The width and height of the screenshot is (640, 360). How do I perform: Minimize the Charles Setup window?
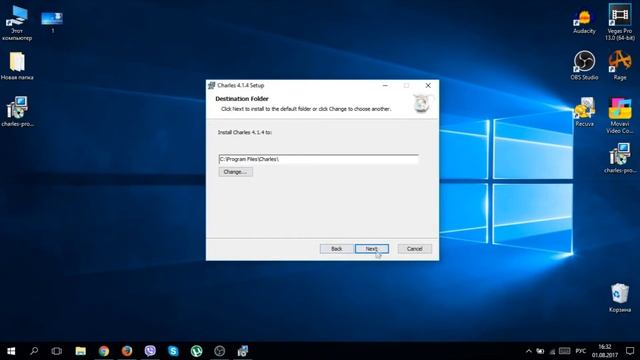click(x=385, y=85)
